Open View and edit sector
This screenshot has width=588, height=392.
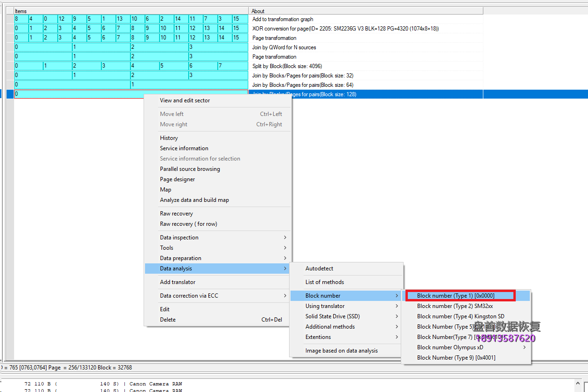(217, 100)
